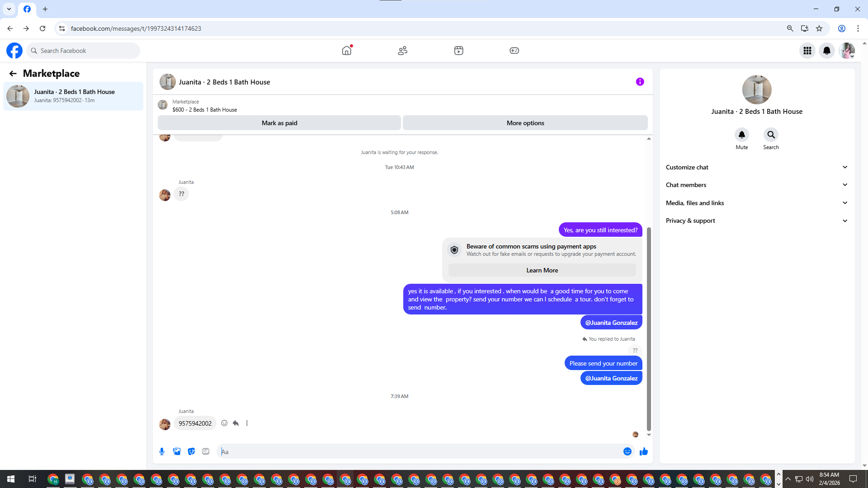Mute this conversation's notifications
The width and height of the screenshot is (868, 488).
(741, 135)
